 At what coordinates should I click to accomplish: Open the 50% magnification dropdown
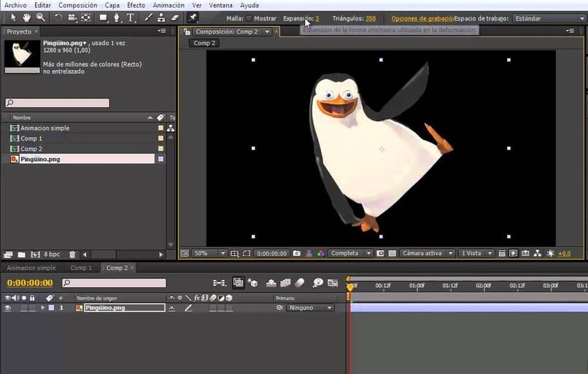click(x=209, y=253)
